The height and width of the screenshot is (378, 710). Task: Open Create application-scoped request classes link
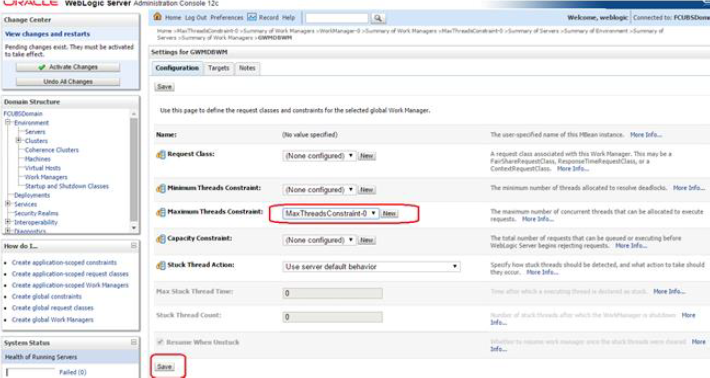(70, 274)
